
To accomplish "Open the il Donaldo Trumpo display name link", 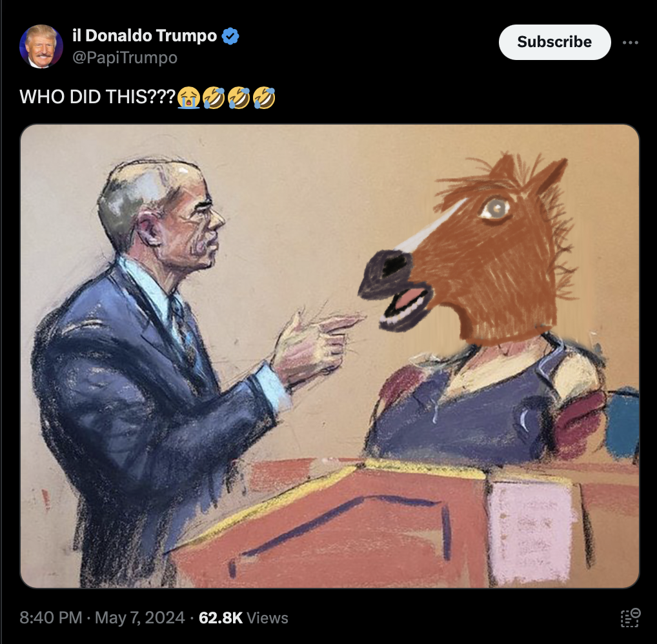I will coord(144,35).
